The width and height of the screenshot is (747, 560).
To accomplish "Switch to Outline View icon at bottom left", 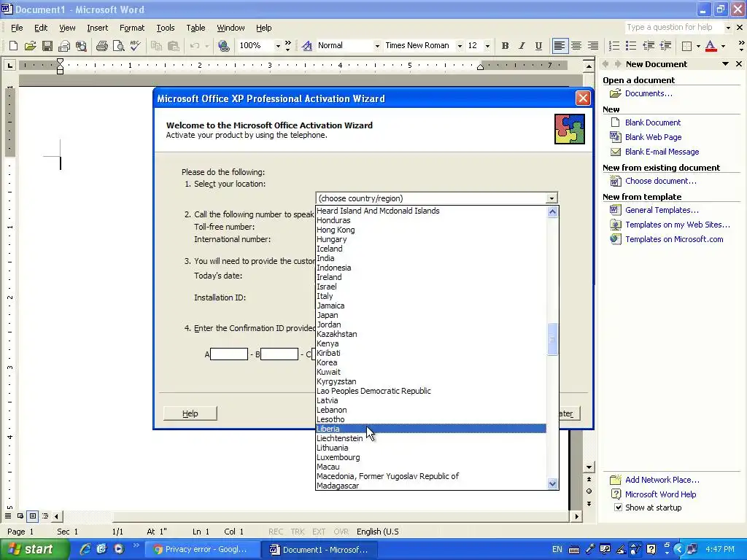I will point(44,516).
